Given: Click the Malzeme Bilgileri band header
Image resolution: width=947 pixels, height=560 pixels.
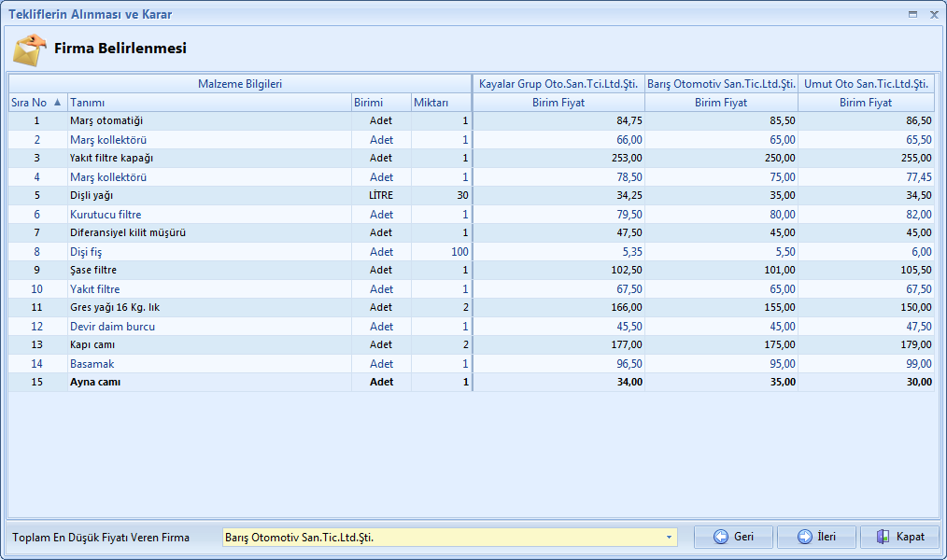Looking at the screenshot, I should coord(240,84).
